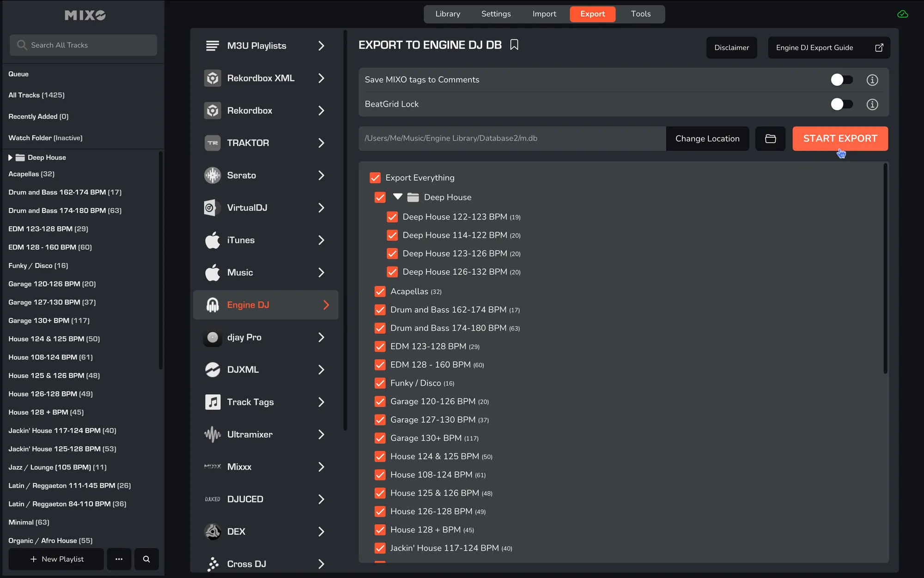The image size is (924, 578).
Task: Click the Search All Tracks field
Action: (x=83, y=45)
